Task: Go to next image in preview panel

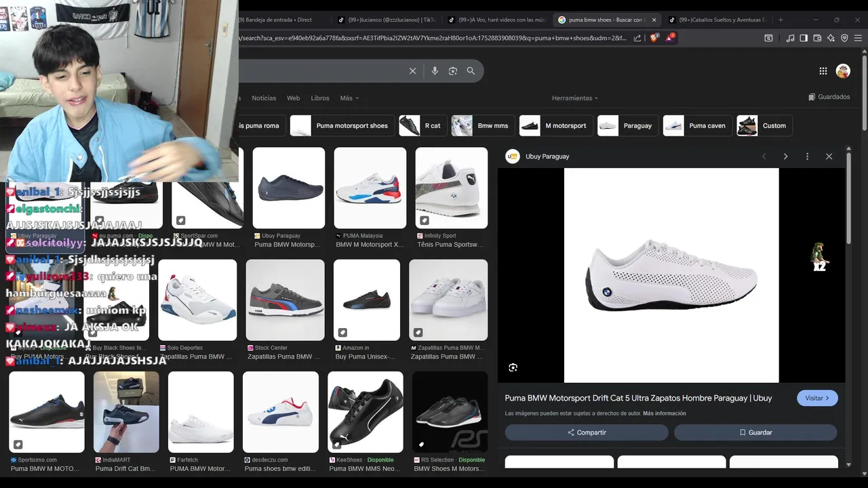Action: click(785, 157)
